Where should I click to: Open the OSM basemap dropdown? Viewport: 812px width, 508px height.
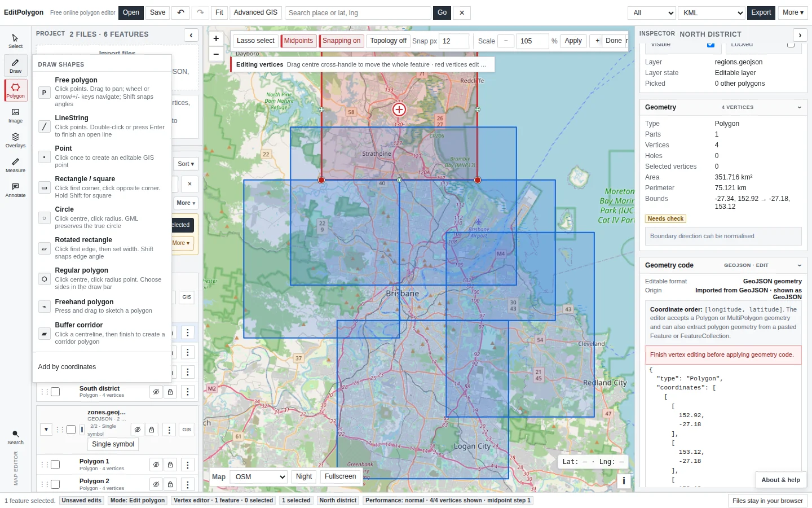pos(258,477)
